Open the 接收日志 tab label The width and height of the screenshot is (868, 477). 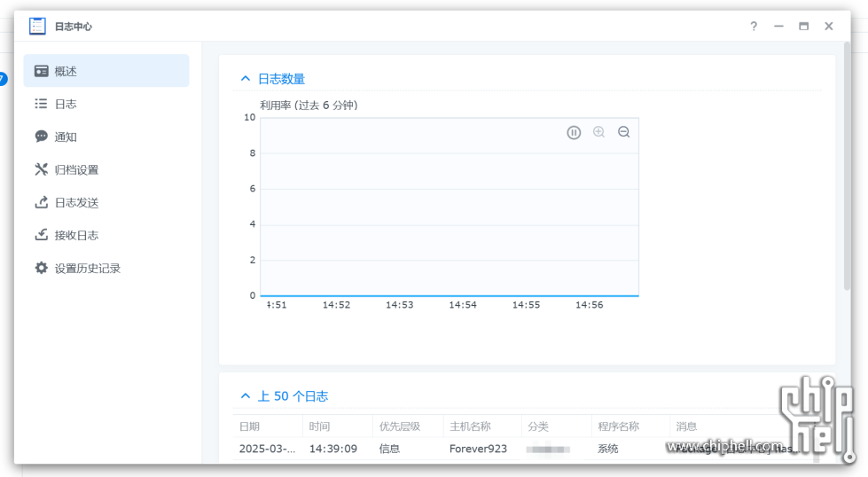tap(76, 235)
